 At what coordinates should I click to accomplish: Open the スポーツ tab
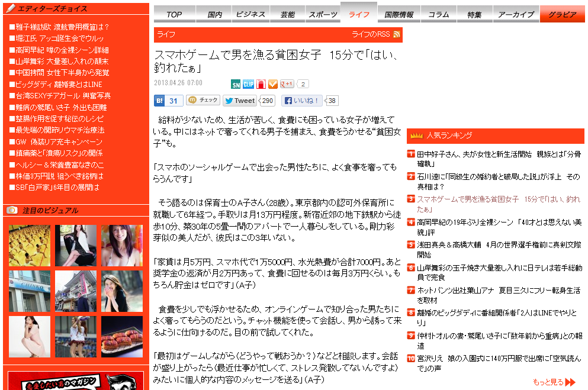[x=323, y=15]
